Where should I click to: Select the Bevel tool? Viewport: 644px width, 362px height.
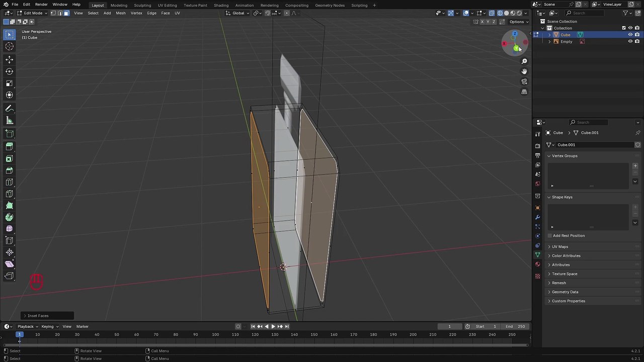click(x=9, y=170)
